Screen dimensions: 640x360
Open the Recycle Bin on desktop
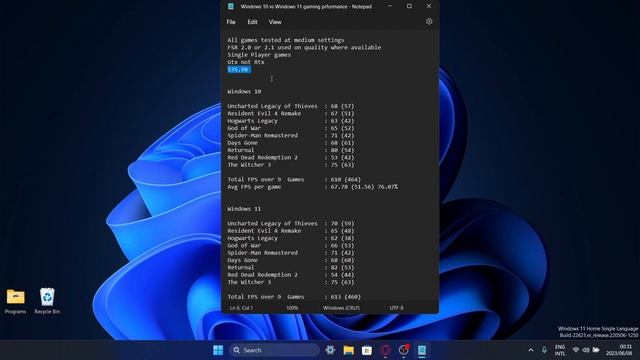coord(47,301)
